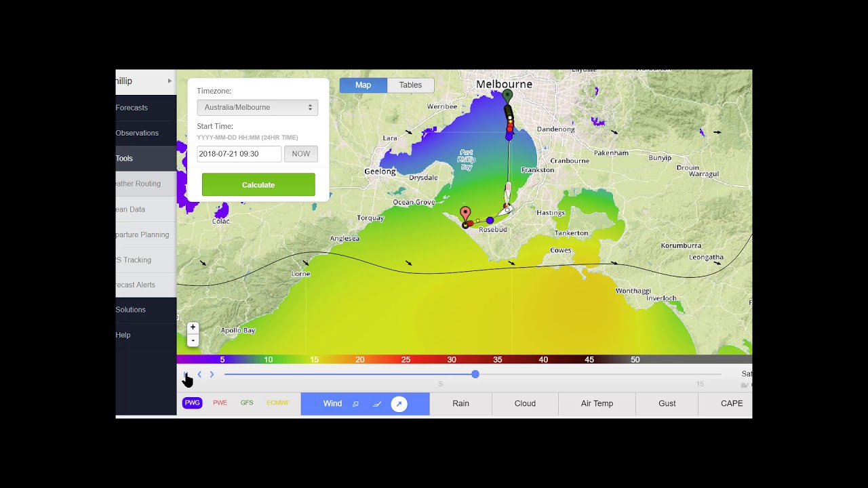Show the Wind layer
This screenshot has width=868, height=488.
click(x=332, y=403)
